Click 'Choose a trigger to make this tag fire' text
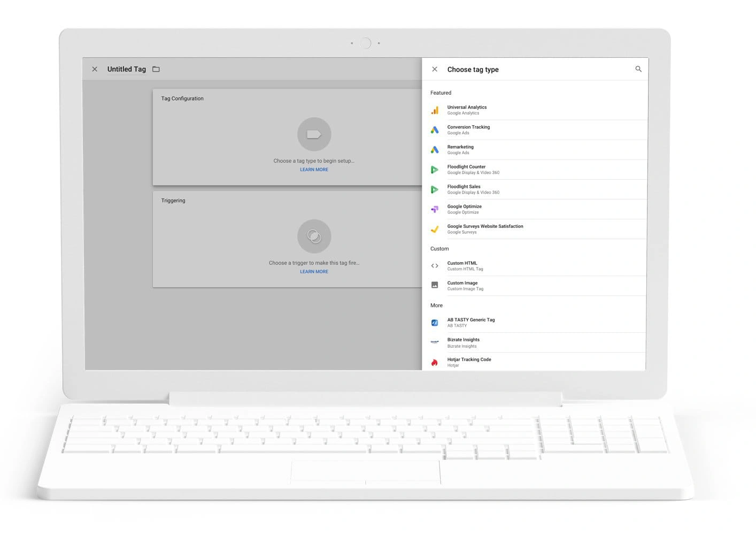 point(314,263)
